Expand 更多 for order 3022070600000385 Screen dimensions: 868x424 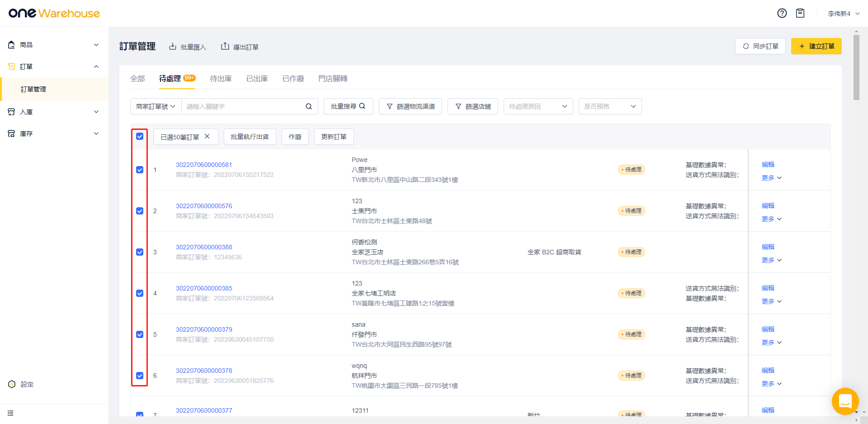(771, 301)
